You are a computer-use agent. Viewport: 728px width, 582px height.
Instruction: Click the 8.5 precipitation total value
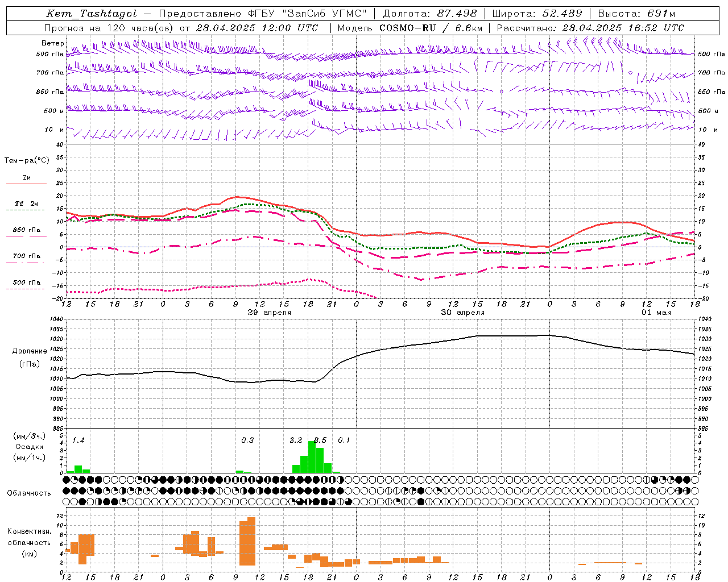click(320, 440)
